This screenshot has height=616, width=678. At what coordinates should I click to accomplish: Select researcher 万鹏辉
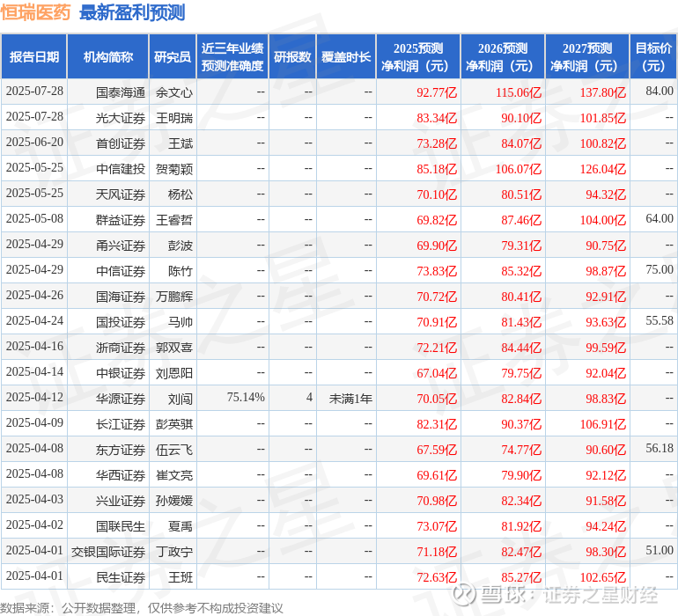(x=174, y=296)
